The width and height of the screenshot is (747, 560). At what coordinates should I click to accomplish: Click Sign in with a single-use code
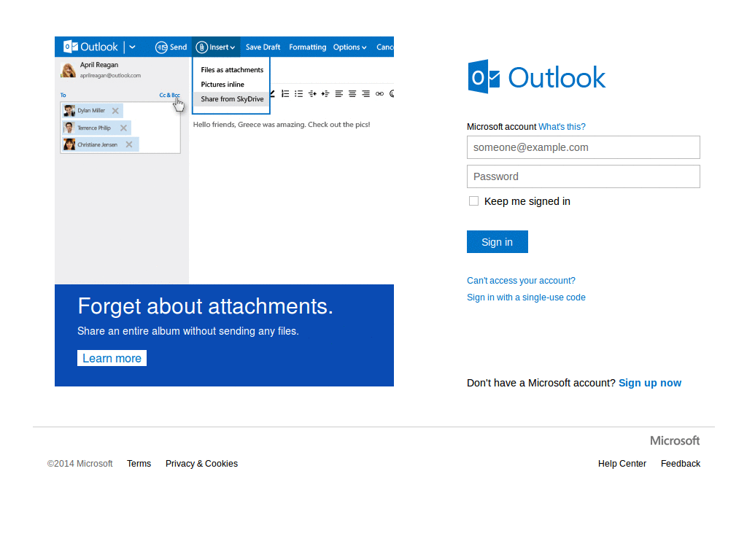click(x=526, y=297)
